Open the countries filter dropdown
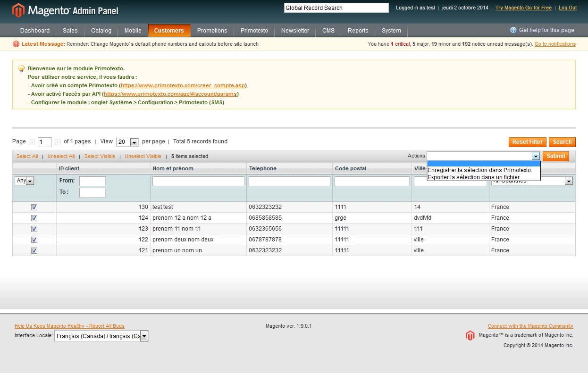 pos(569,181)
